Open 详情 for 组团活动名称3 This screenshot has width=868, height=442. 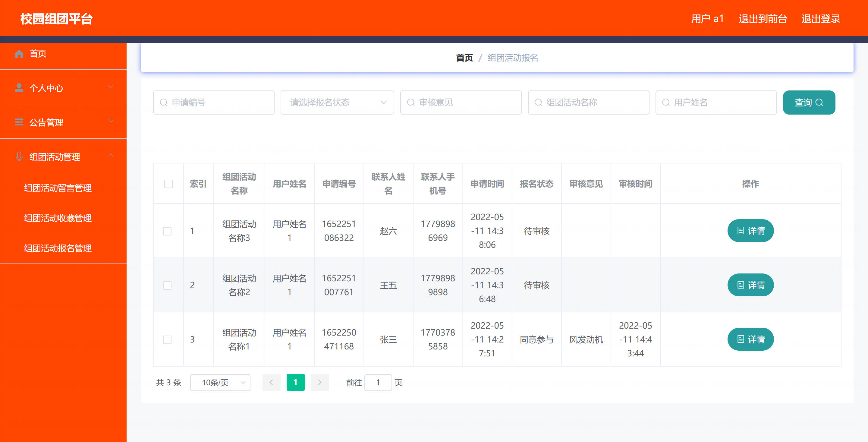coord(750,231)
